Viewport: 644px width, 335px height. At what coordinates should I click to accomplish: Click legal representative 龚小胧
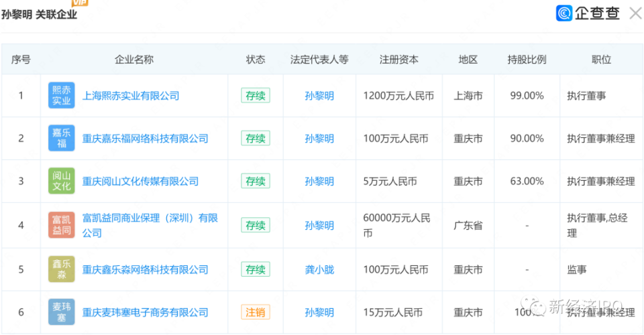[x=319, y=270]
